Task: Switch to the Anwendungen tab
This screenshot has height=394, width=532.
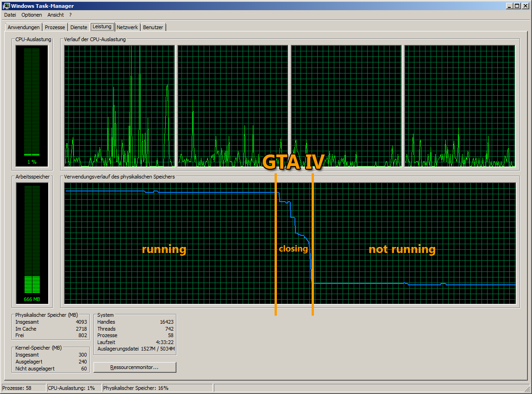Action: 24,27
